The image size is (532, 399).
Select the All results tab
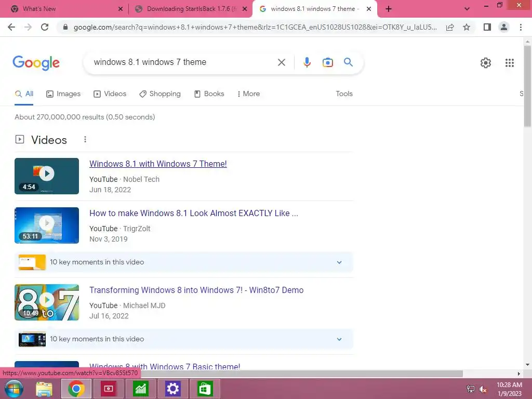click(24, 94)
